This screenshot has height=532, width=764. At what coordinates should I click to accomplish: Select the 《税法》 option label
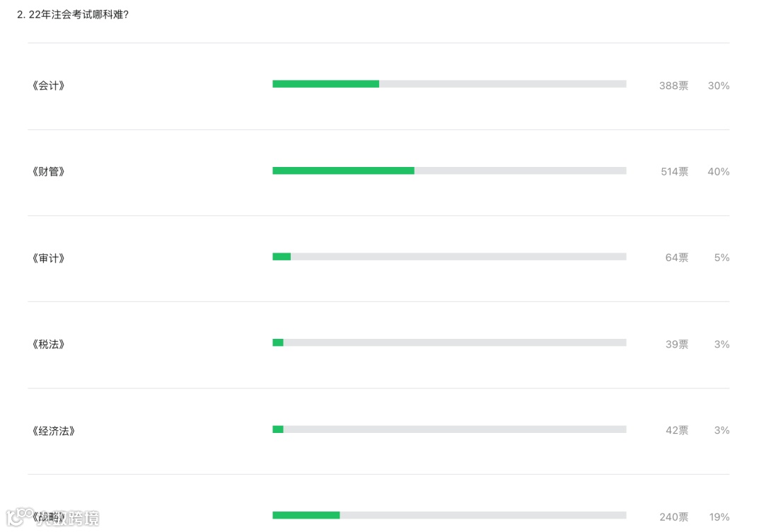[x=48, y=345]
